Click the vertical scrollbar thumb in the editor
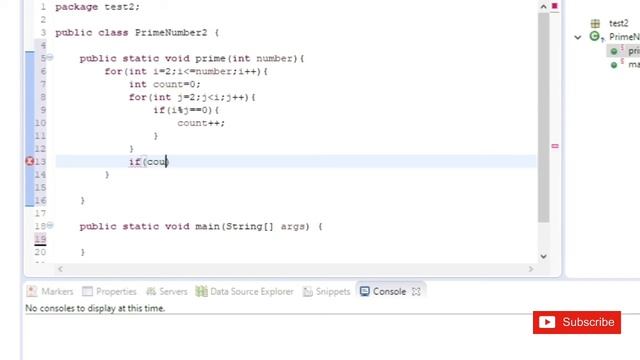 pos(543,117)
